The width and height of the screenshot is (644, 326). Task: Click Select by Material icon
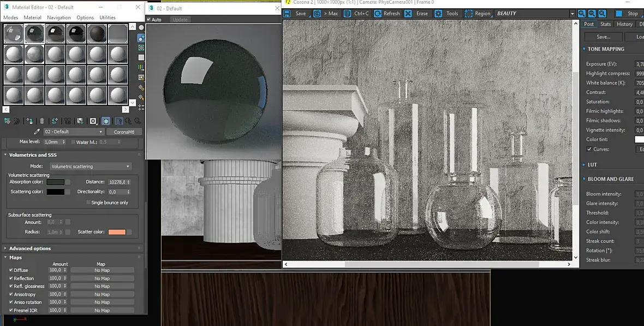141,97
